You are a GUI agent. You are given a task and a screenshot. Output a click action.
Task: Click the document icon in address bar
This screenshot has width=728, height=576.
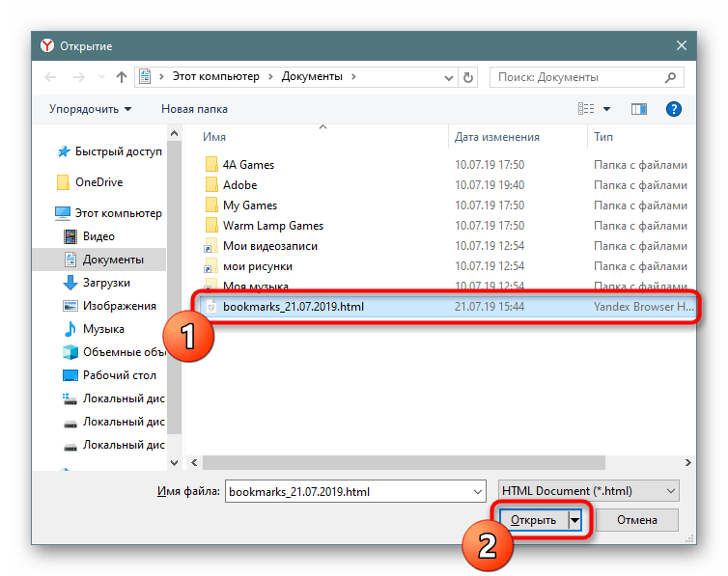pyautogui.click(x=145, y=76)
